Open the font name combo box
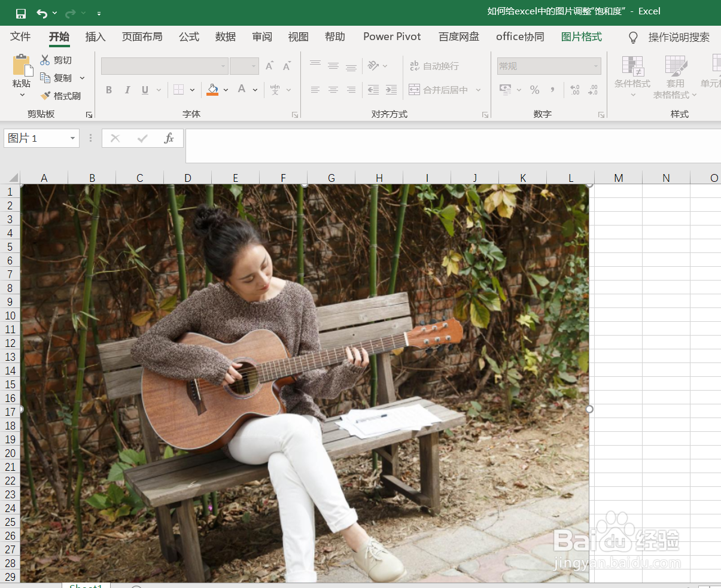The width and height of the screenshot is (721, 588). (165, 66)
